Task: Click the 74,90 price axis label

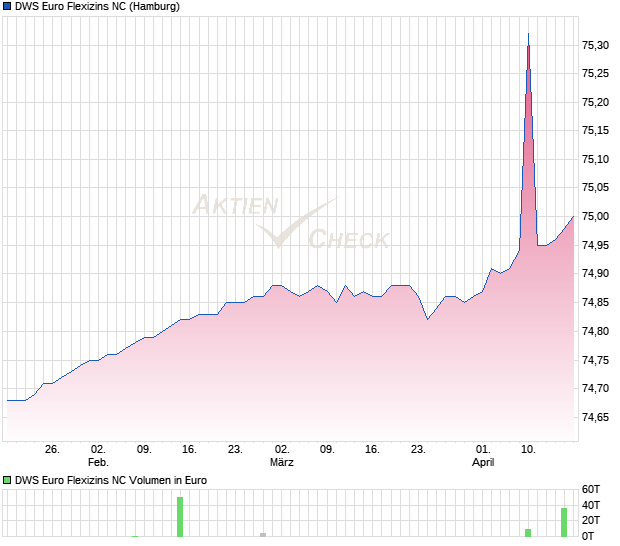Action: (x=595, y=273)
